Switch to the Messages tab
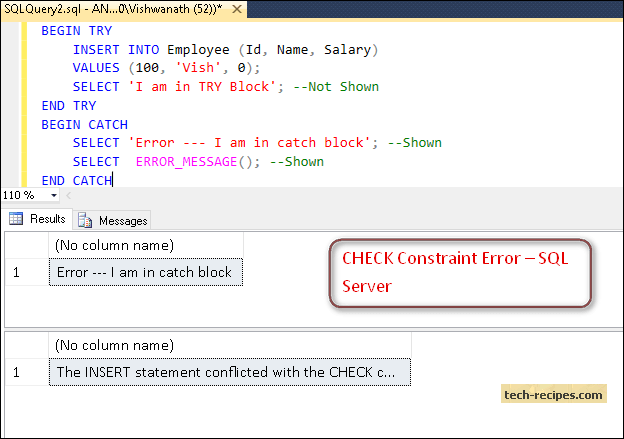Screen dimensions: 624x439 (112, 220)
